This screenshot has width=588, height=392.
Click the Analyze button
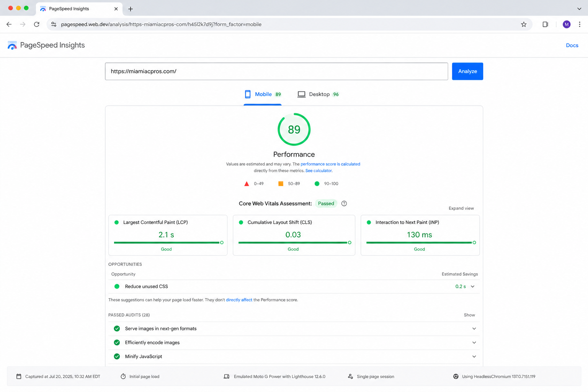467,71
